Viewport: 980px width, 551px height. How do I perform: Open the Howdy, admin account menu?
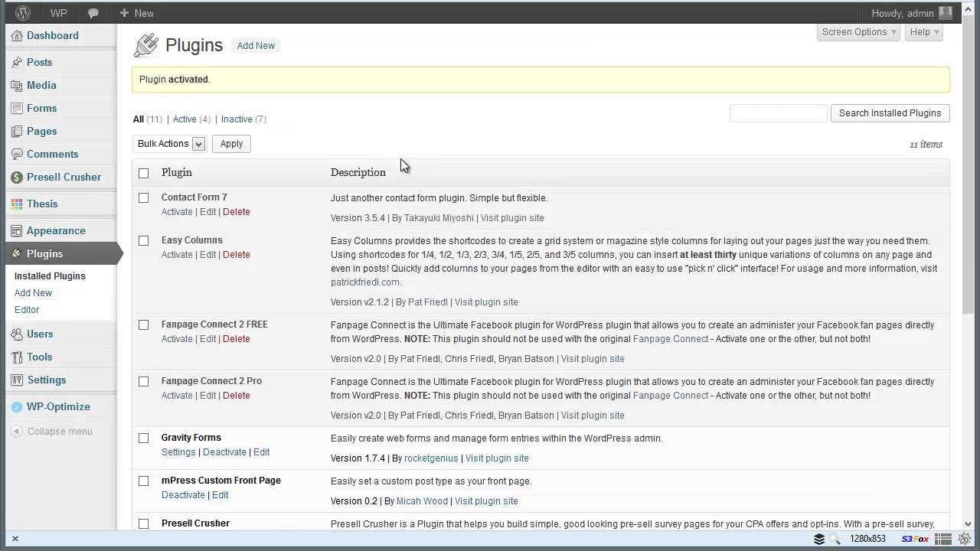point(911,13)
